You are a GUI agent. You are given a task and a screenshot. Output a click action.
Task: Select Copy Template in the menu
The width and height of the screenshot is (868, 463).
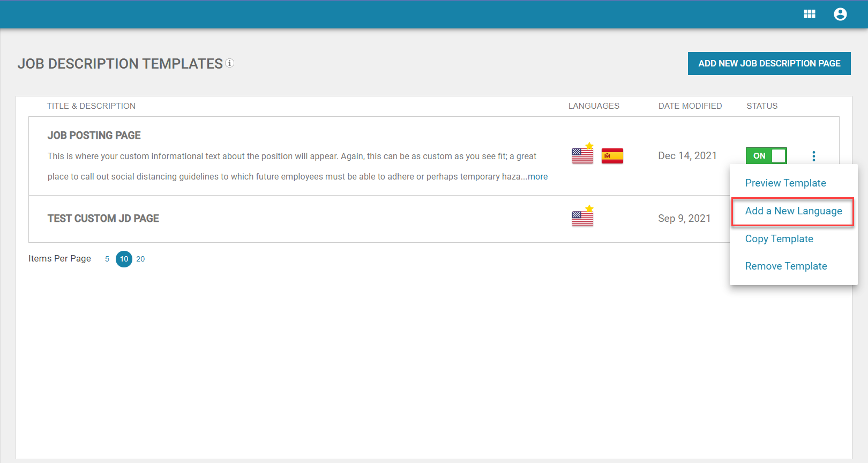tap(779, 239)
